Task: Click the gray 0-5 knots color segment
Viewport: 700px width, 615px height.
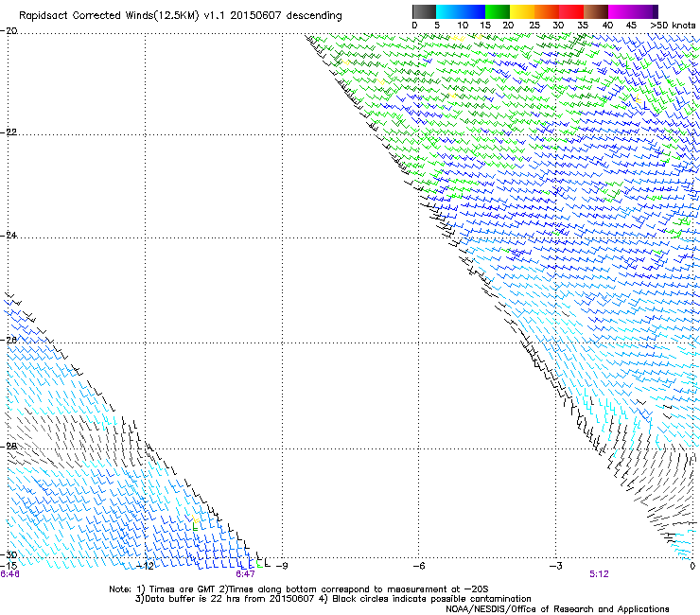Action: click(424, 11)
